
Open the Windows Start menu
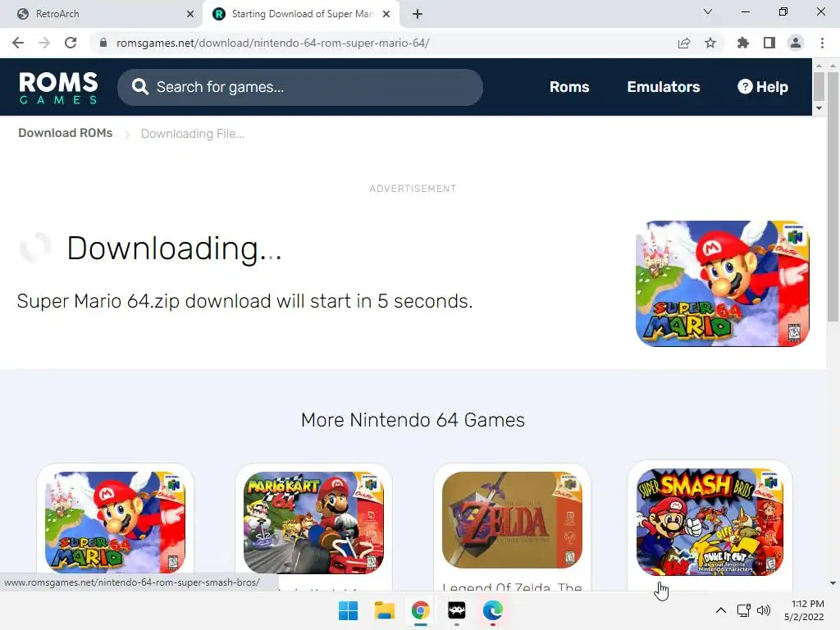tap(348, 610)
